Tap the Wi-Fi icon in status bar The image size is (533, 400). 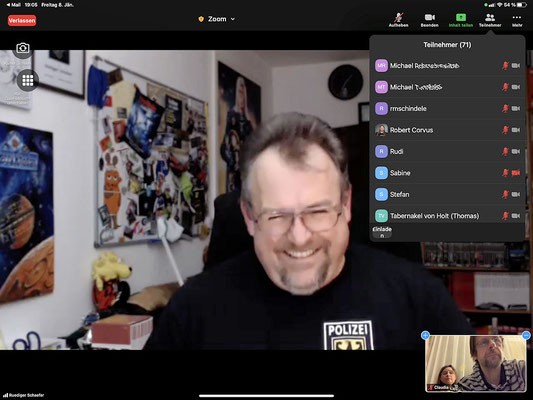pyautogui.click(x=500, y=5)
